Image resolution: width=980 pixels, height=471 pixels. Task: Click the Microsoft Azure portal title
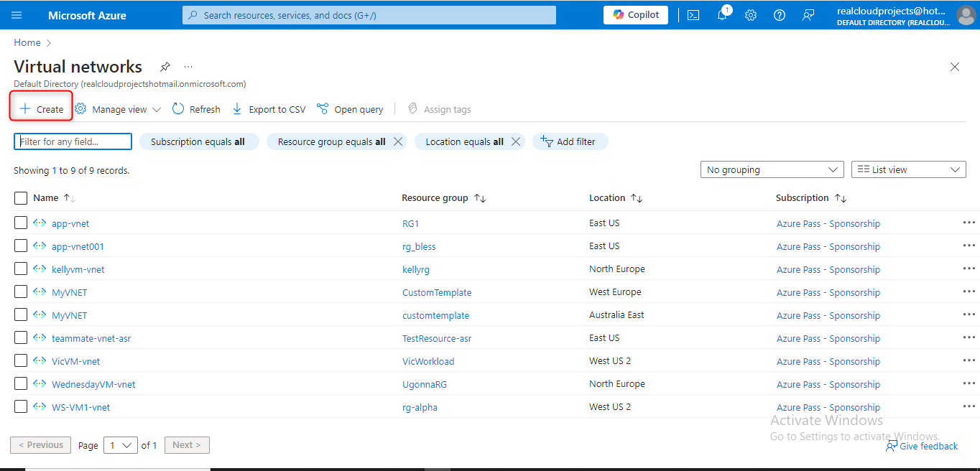pyautogui.click(x=87, y=15)
